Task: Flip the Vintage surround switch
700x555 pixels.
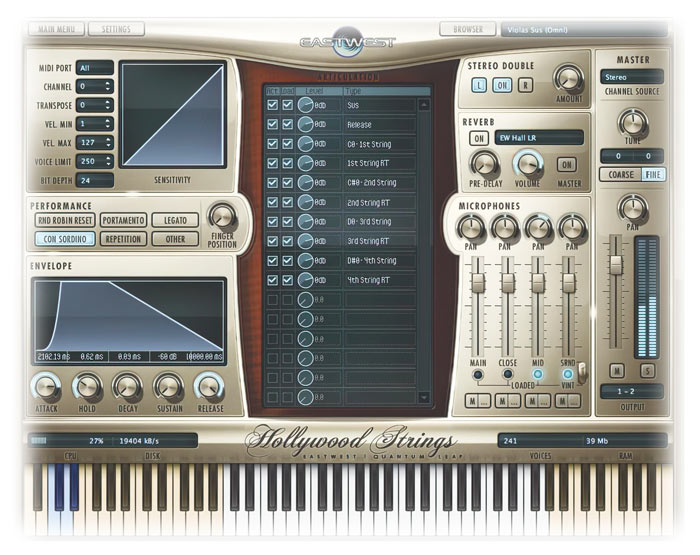Action: (x=582, y=373)
